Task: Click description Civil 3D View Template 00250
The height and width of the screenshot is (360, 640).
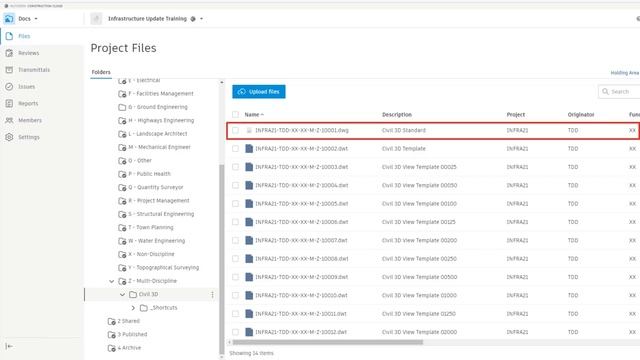Action: [x=419, y=259]
